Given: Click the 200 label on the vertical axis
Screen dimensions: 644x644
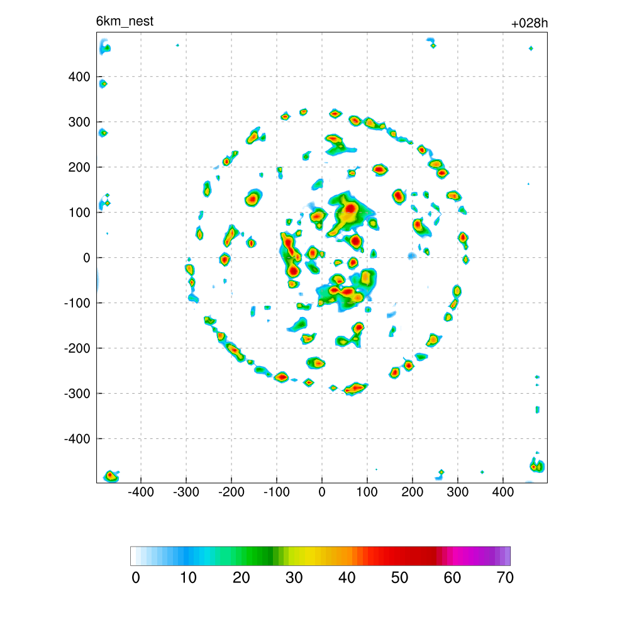Looking at the screenshot, I should coord(79,167).
